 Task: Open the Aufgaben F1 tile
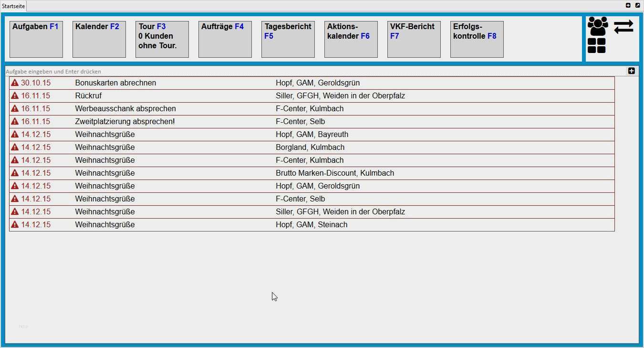pos(36,39)
